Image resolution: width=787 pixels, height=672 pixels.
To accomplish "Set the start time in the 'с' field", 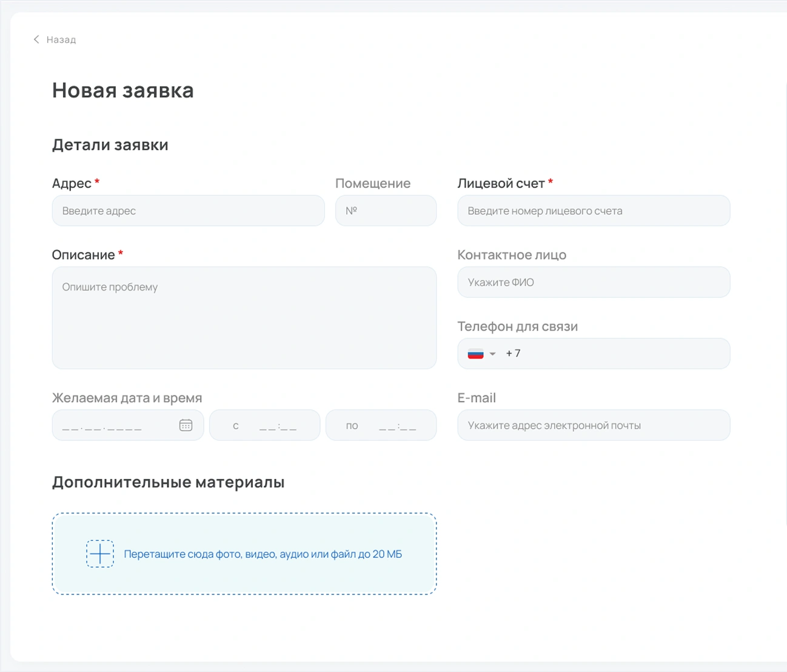I will (278, 426).
